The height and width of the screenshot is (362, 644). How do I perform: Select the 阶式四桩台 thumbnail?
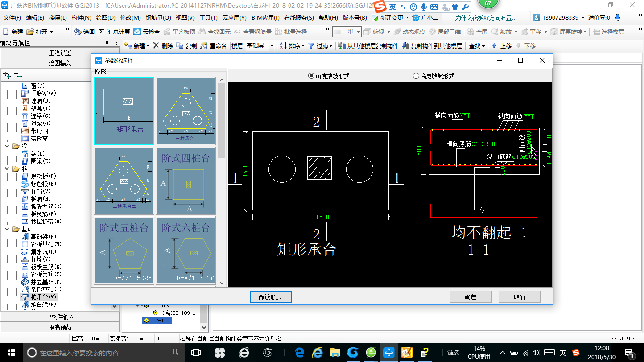tap(186, 181)
